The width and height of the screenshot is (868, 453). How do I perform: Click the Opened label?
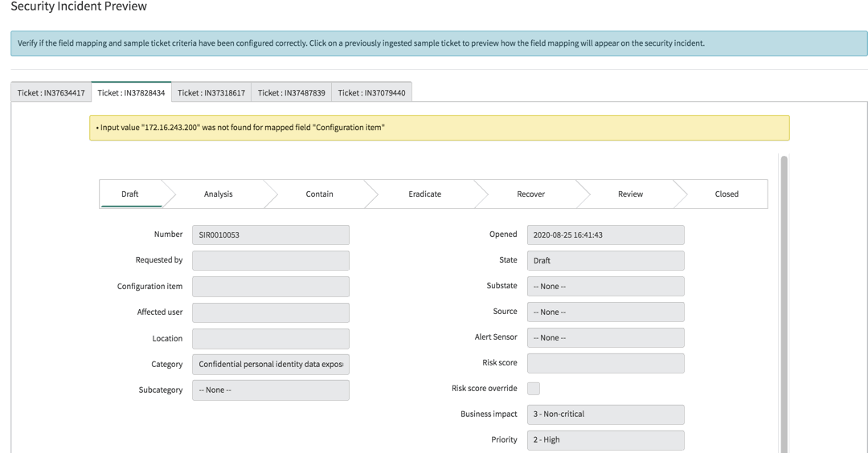(x=502, y=235)
